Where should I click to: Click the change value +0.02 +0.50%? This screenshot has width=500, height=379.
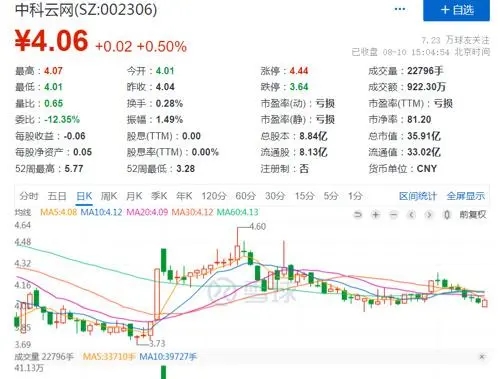point(141,46)
